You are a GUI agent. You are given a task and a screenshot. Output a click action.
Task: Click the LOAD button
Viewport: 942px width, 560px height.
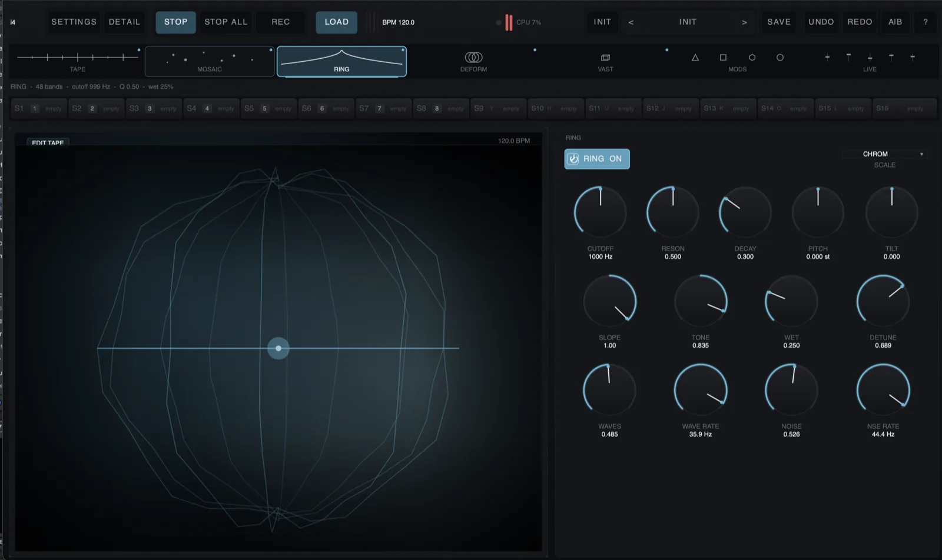[x=337, y=22]
